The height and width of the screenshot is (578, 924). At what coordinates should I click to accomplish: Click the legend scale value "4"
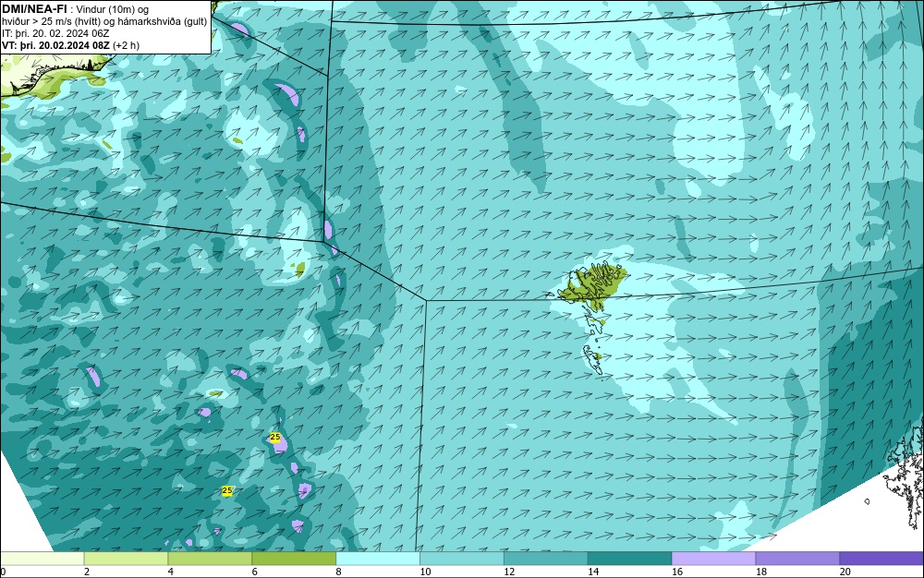[171, 572]
